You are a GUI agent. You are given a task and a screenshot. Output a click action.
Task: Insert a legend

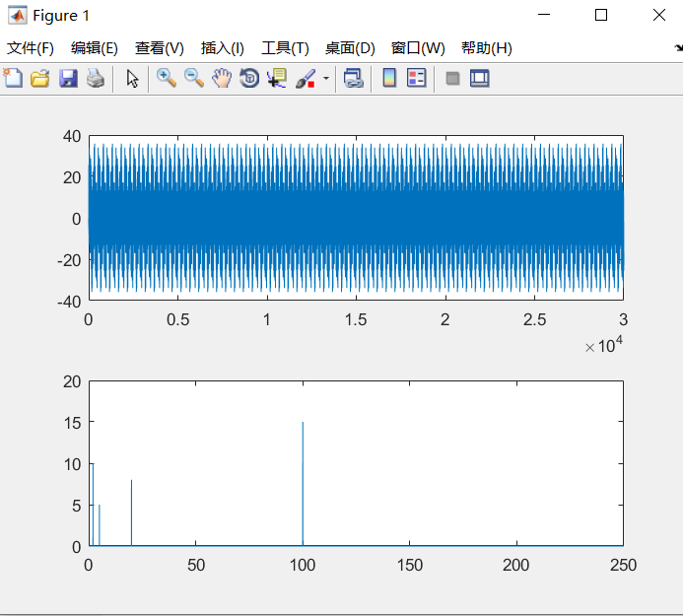coord(417,79)
